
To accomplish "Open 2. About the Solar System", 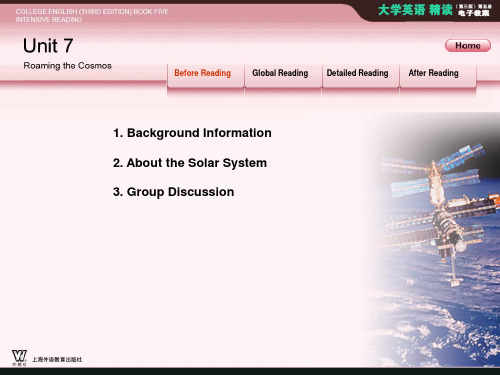I will (190, 163).
